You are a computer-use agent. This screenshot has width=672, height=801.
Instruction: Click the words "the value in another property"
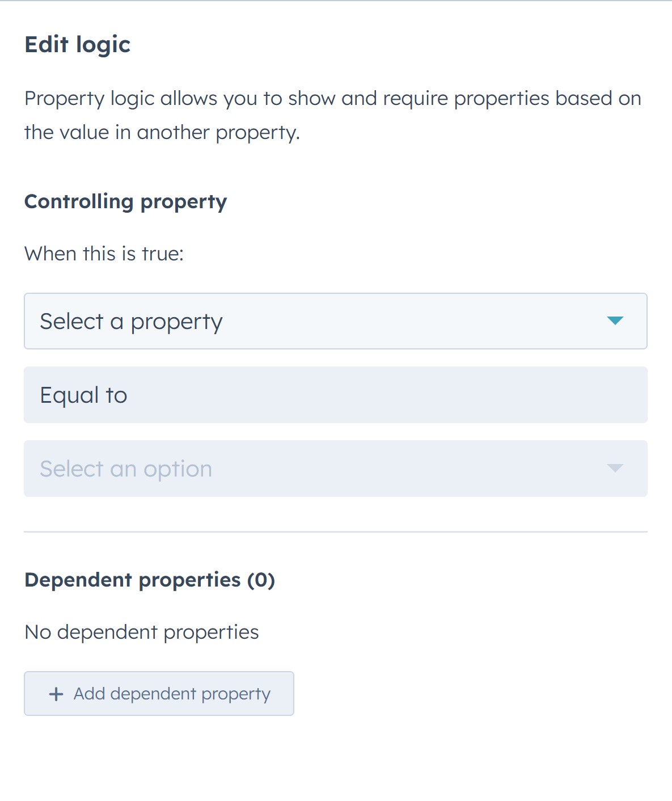pos(161,133)
